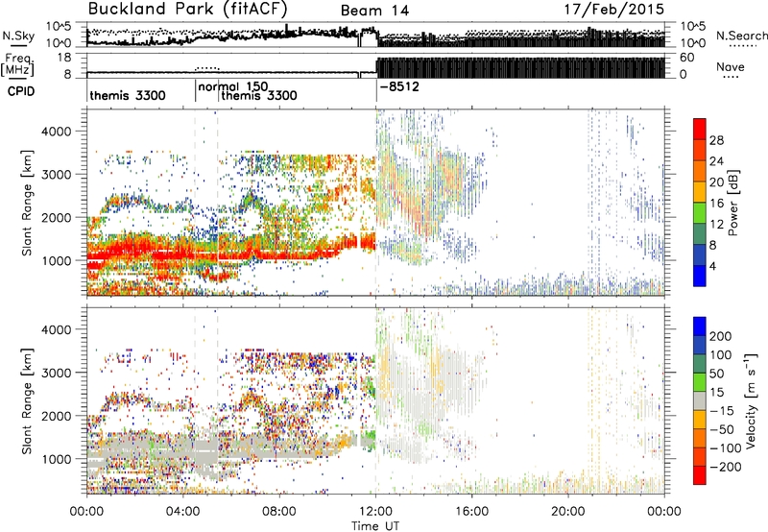Click the '04:00' time axis tick label
Image resolution: width=768 pixels, height=532 pixels.
coord(182,512)
